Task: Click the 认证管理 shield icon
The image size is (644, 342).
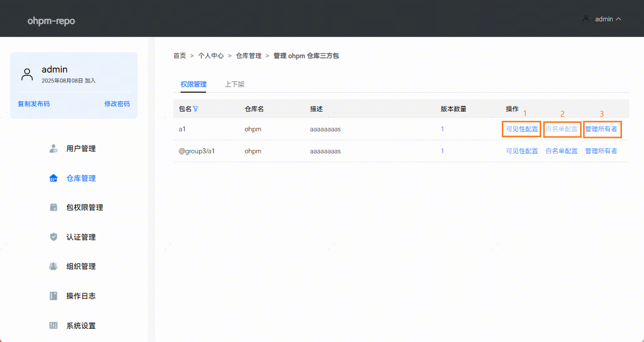Action: [53, 237]
